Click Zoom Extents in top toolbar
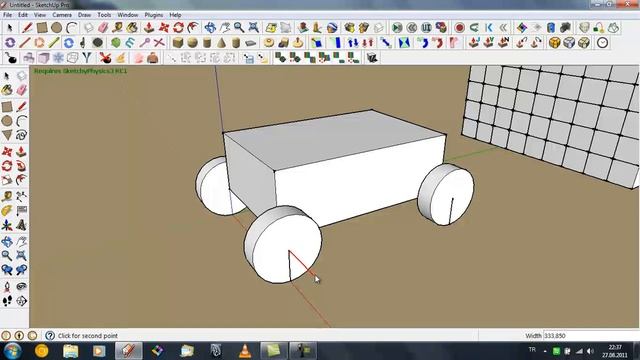 [x=253, y=28]
